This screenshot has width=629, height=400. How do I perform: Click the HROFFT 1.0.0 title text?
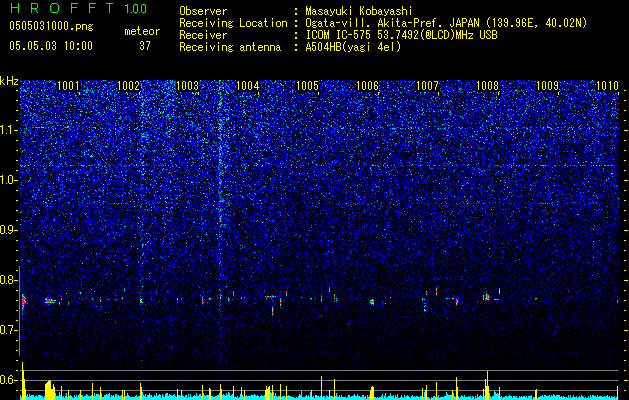(x=78, y=8)
